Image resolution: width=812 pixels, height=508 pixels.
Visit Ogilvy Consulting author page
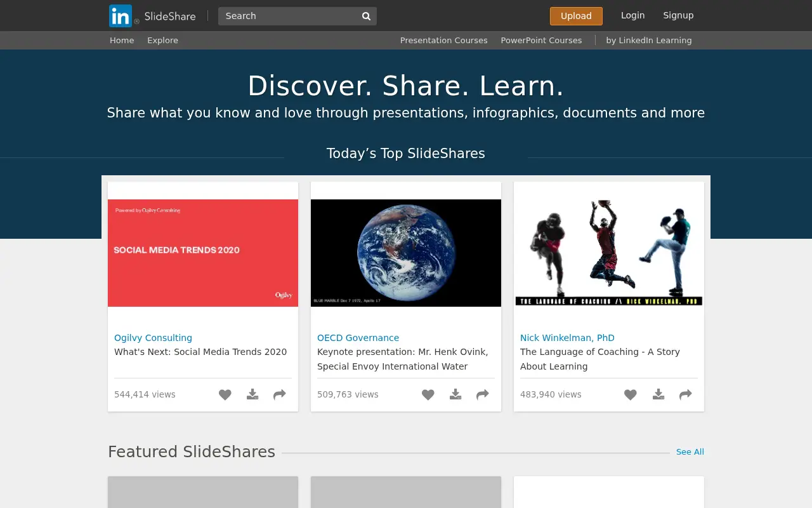click(x=153, y=338)
